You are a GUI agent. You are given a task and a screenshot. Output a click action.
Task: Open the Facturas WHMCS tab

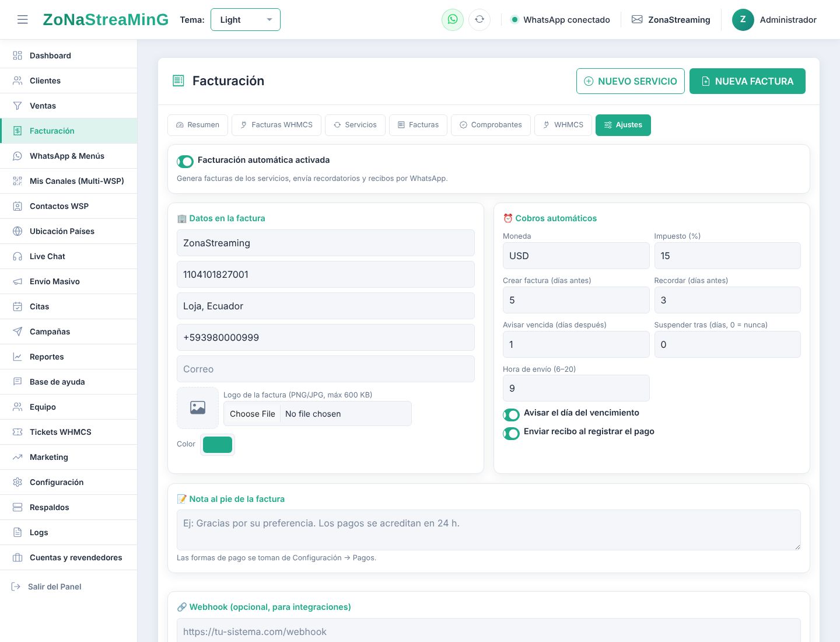point(276,125)
